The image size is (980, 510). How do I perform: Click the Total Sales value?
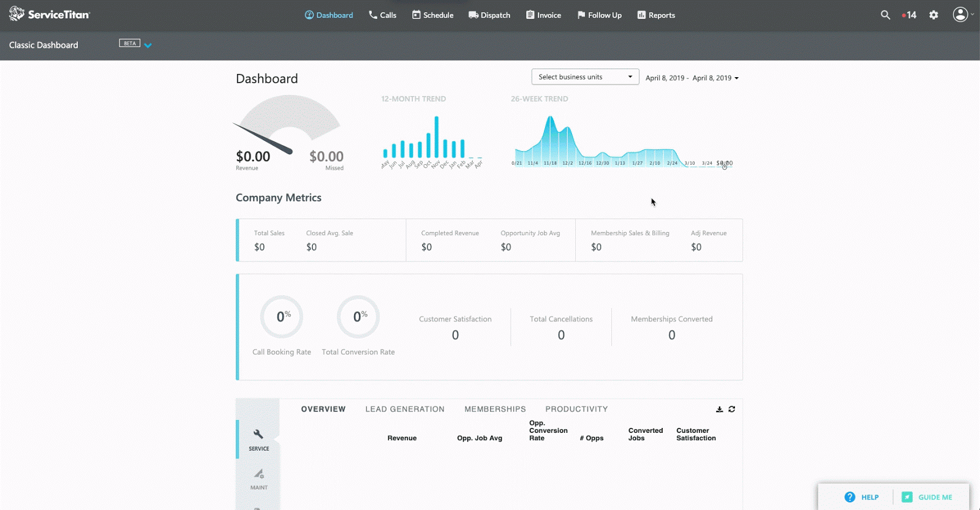[x=260, y=247]
